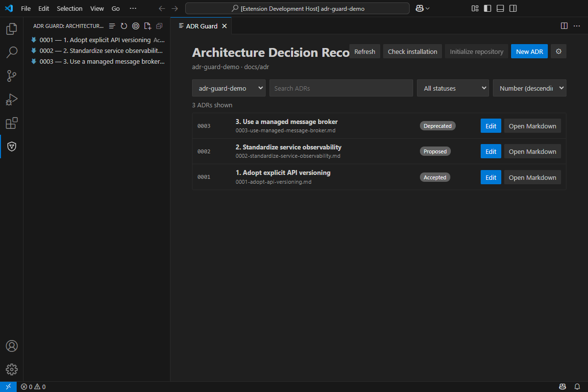Edit ADR 0003 managed message broker
The height and width of the screenshot is (392, 588).
point(491,126)
